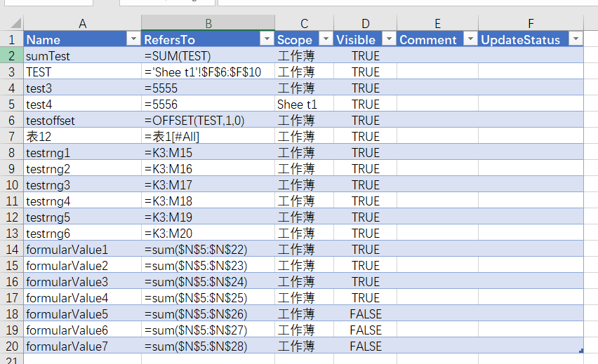Select column A header
598x364 pixels.
82,23
